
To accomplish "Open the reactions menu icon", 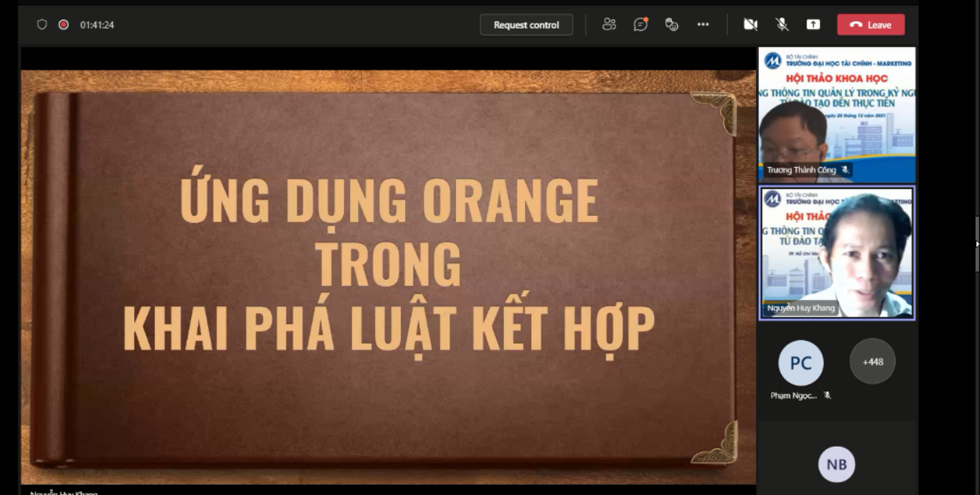I will tap(672, 25).
